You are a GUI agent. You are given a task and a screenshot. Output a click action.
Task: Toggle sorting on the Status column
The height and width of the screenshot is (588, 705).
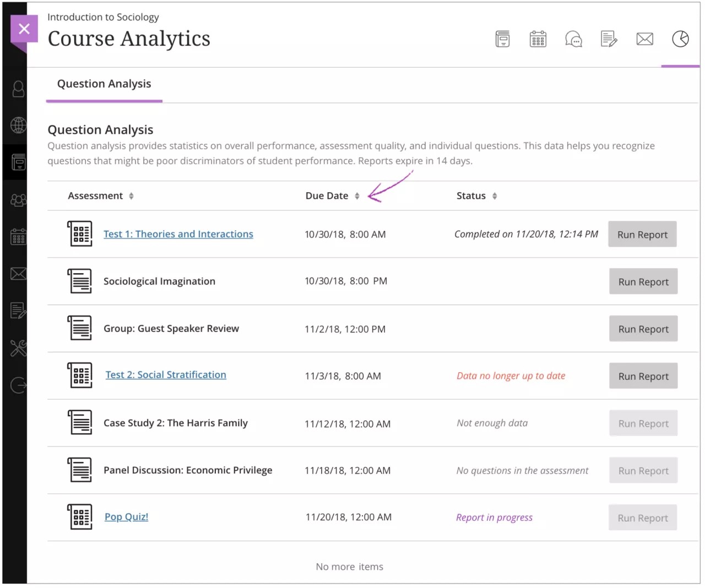(495, 195)
